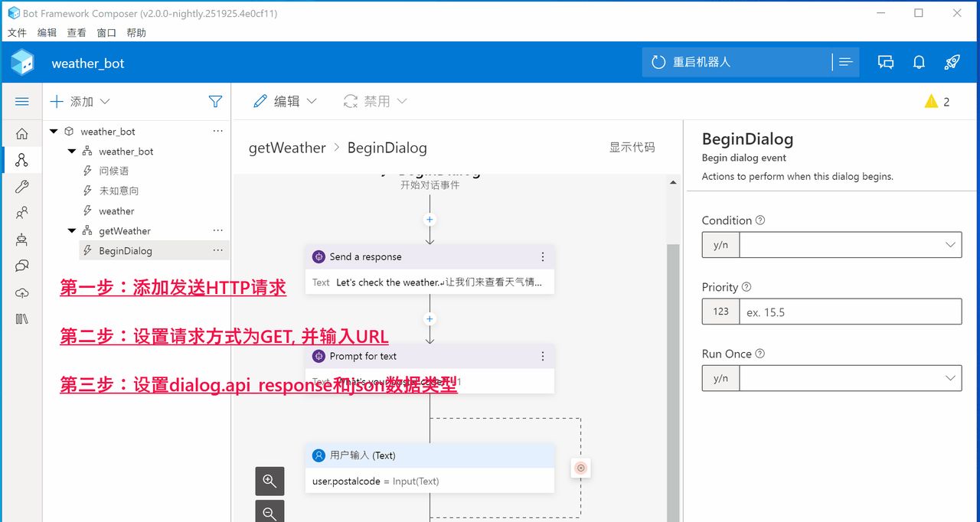Toggle the hamburger navigation menu
This screenshot has width=980, height=522.
pos(21,102)
